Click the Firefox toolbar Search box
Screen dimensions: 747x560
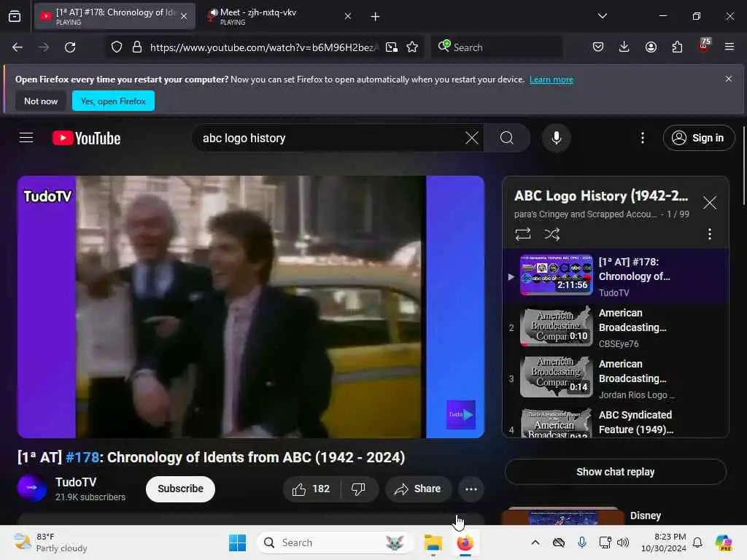click(498, 47)
